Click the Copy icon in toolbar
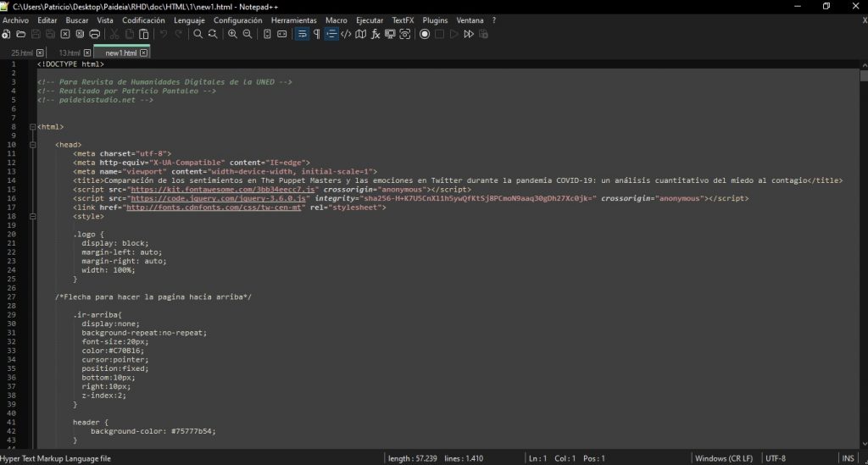 (x=129, y=34)
